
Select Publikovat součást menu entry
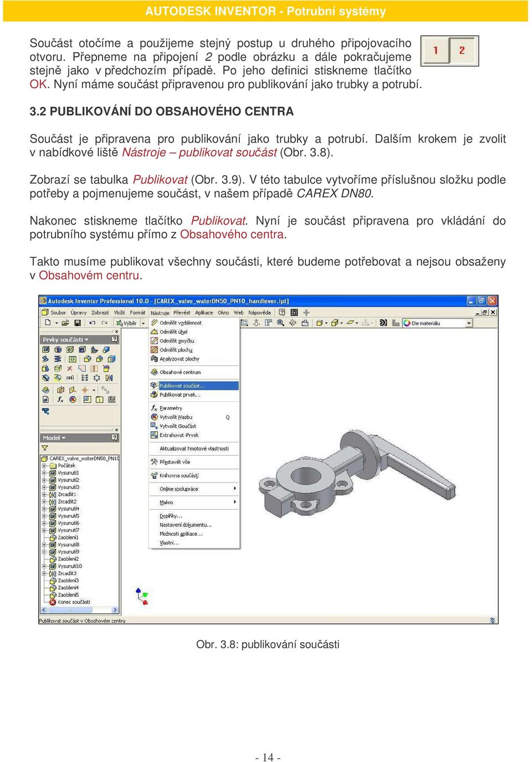[x=195, y=385]
